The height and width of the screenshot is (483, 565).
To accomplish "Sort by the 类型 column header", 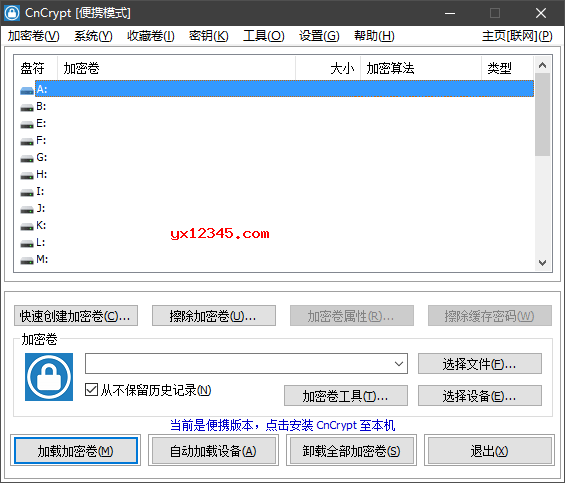I will tap(507, 68).
